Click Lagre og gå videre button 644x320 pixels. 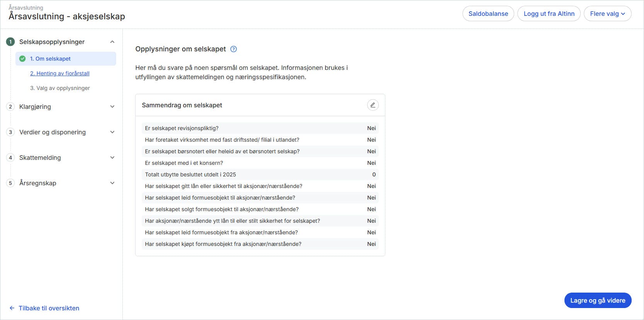pos(597,300)
